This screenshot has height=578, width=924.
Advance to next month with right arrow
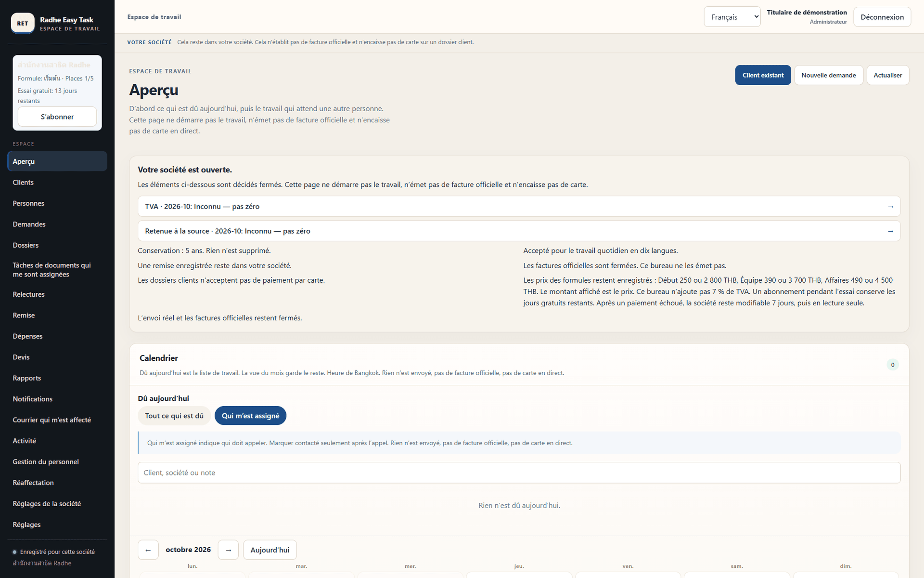[228, 550]
